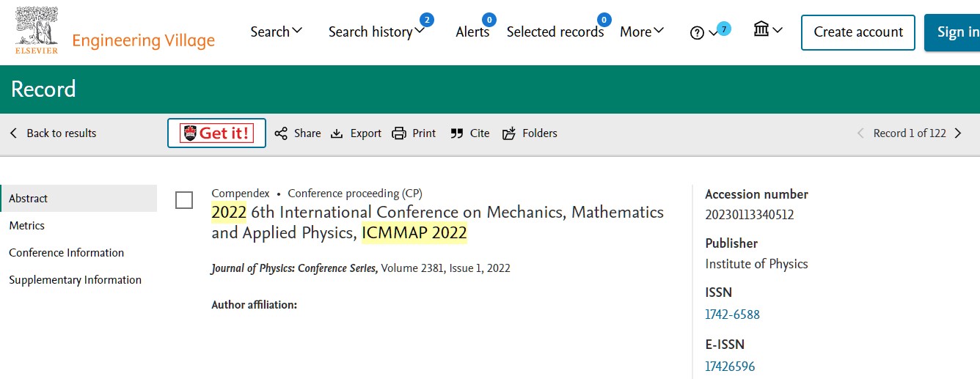The image size is (980, 379).
Task: View Selected records
Action: click(555, 32)
